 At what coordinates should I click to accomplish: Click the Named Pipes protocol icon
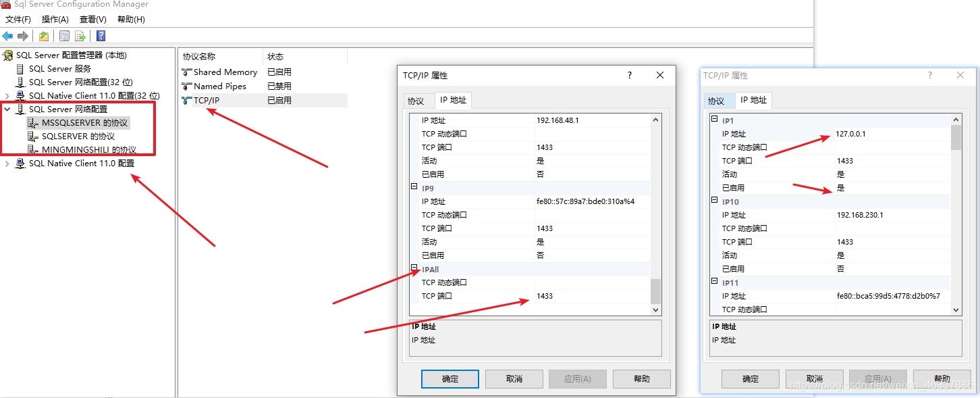[187, 86]
